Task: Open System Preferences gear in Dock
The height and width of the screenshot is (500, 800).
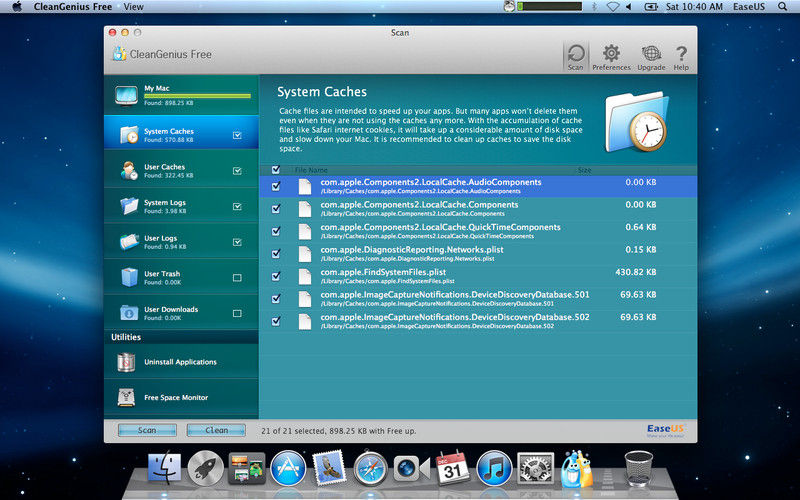Action: coord(535,468)
